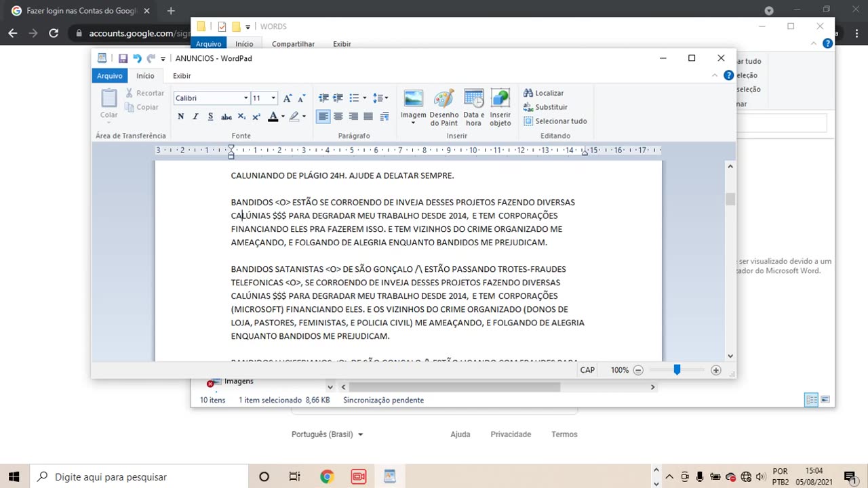Open the Arquivo menu in WordPad
Screen dimensions: 868x488
click(109, 76)
